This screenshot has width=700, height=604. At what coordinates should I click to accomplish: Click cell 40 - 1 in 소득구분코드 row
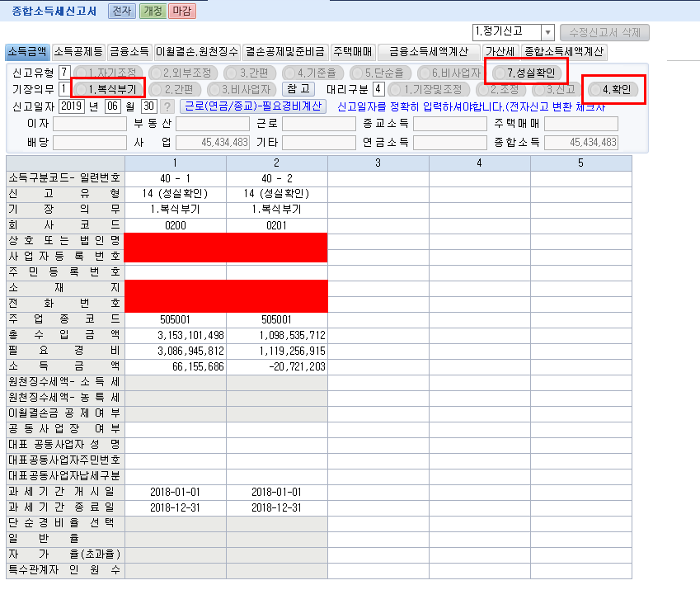click(x=176, y=179)
